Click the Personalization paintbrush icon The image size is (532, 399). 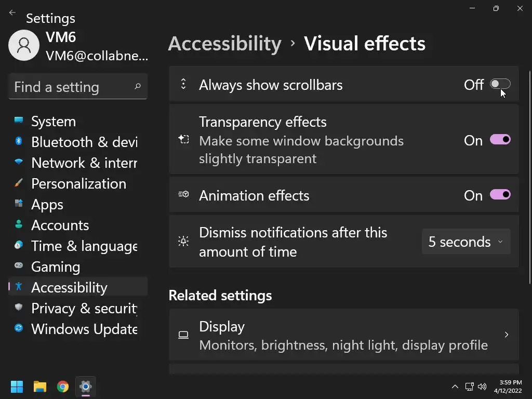coord(19,183)
